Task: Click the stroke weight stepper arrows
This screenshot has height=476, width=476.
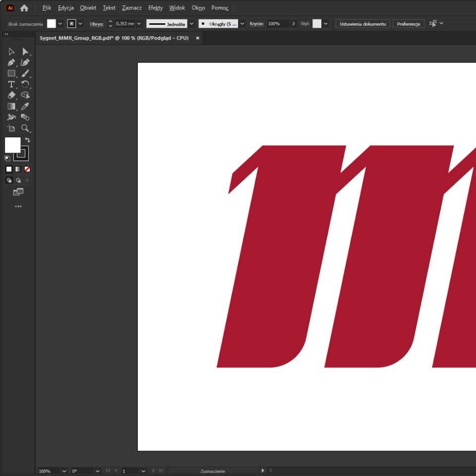Action: [x=111, y=24]
